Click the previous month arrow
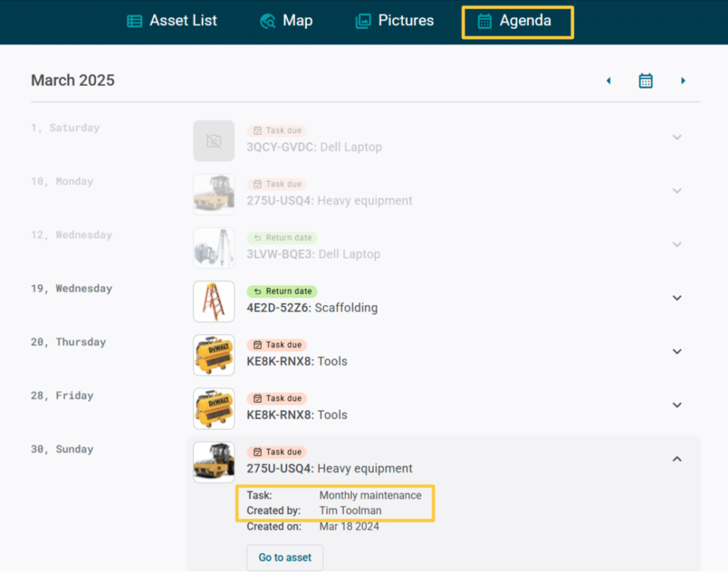Screen dimensions: 728x582 point(609,80)
